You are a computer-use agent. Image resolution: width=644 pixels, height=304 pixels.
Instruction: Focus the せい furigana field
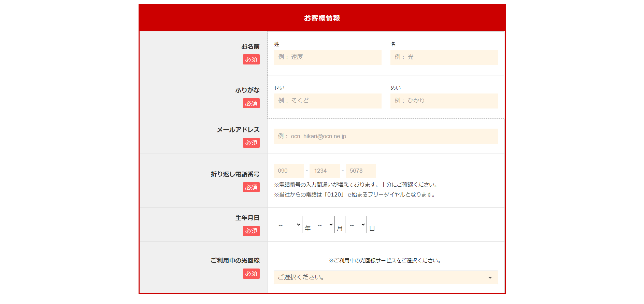[328, 101]
